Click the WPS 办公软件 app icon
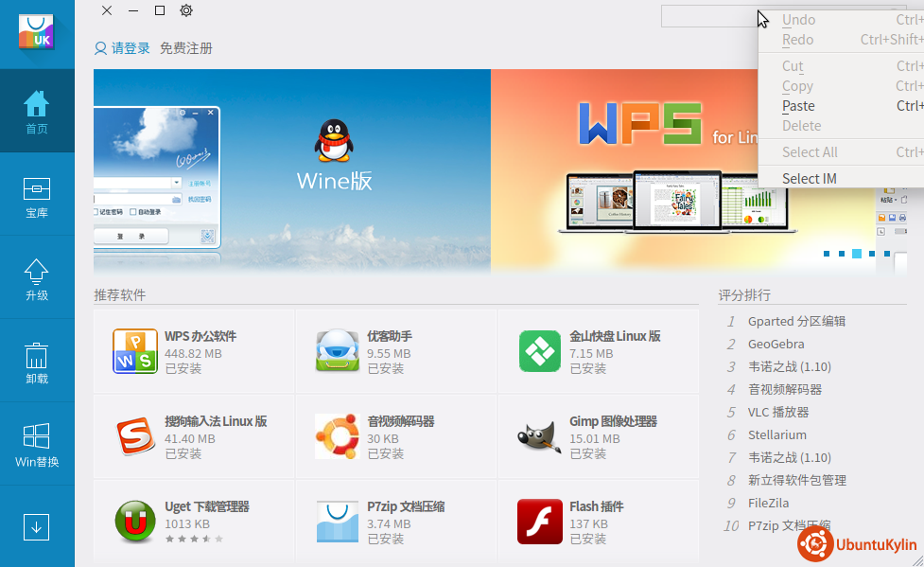 (135, 351)
